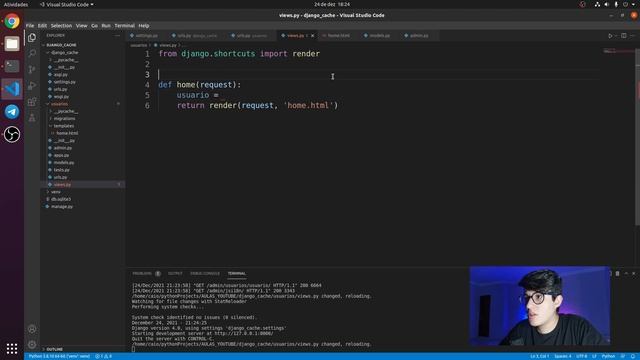Image resolution: width=640 pixels, height=360 pixels.
Task: Switch to the DEBUG CONSOLE panel tab
Action: coord(205,273)
